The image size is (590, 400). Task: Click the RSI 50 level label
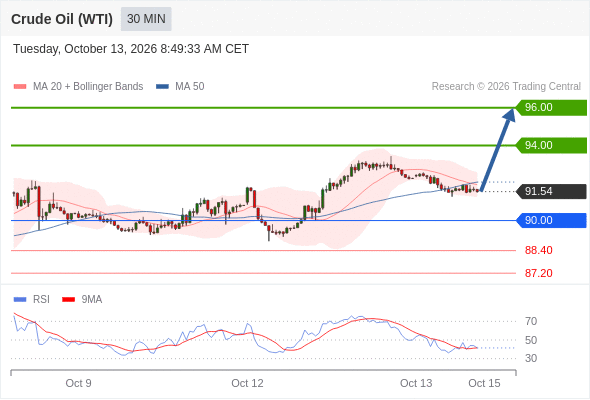coord(531,340)
